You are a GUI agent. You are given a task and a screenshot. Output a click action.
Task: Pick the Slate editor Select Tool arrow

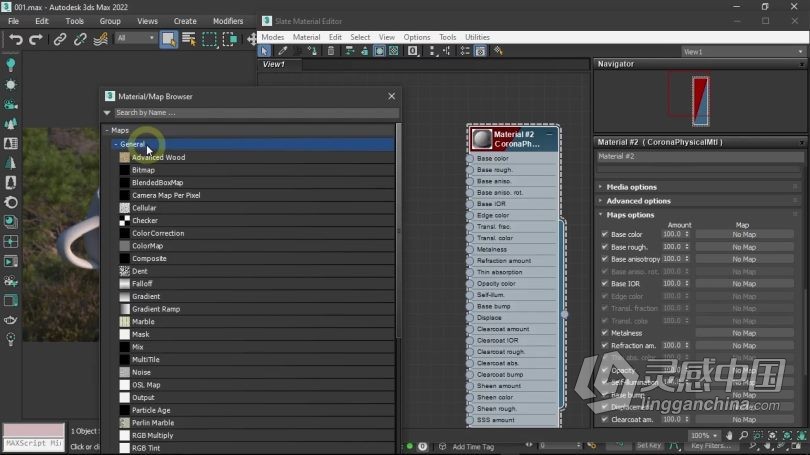(x=264, y=51)
